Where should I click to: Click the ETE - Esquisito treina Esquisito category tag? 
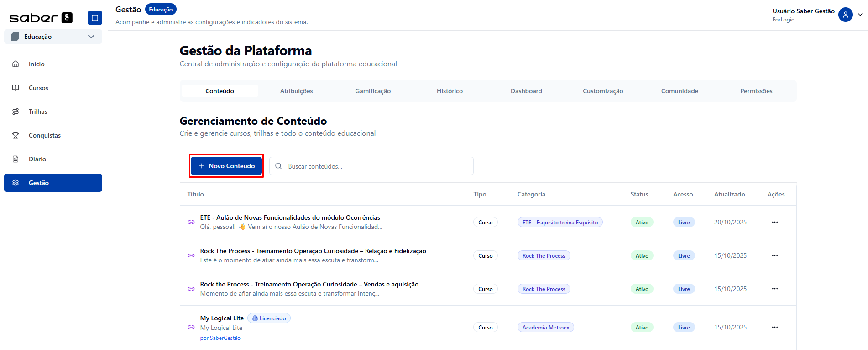coord(560,223)
